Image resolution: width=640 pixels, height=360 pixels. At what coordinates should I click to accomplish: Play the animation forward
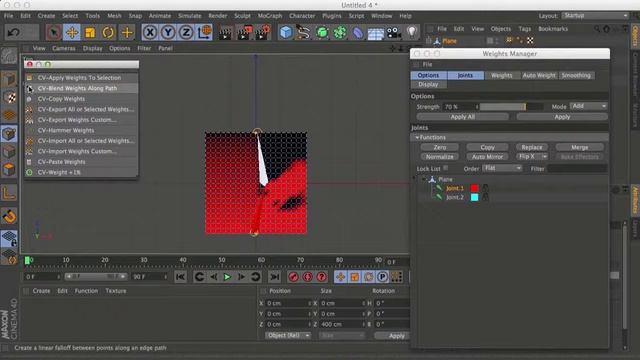227,277
